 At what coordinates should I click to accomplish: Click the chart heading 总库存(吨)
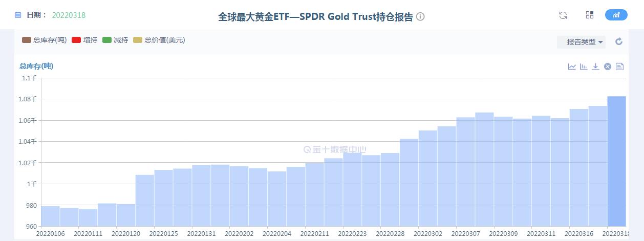[x=36, y=66]
